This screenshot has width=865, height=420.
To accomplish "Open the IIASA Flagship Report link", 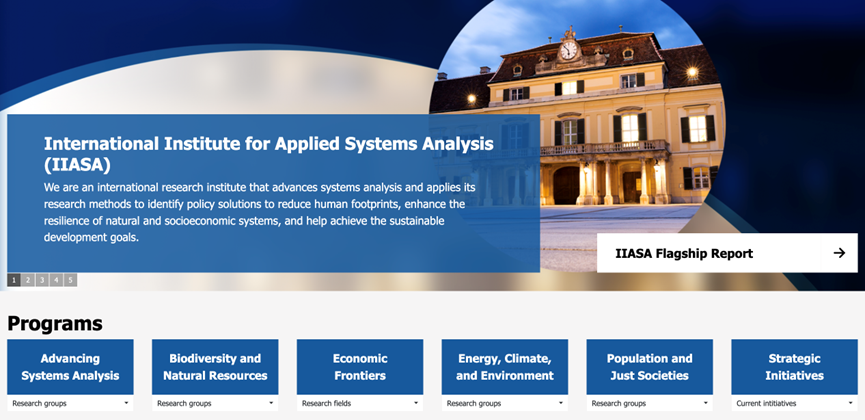I will (685, 253).
